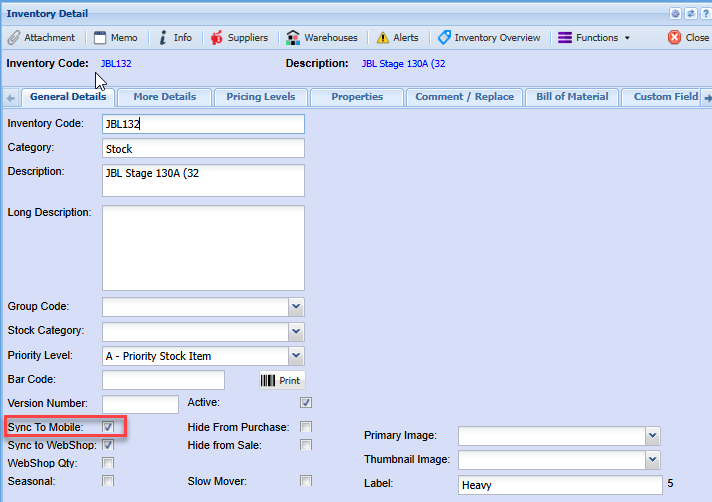Viewport: 712px width, 502px height.
Task: Toggle the Active checkbox
Action: (306, 403)
